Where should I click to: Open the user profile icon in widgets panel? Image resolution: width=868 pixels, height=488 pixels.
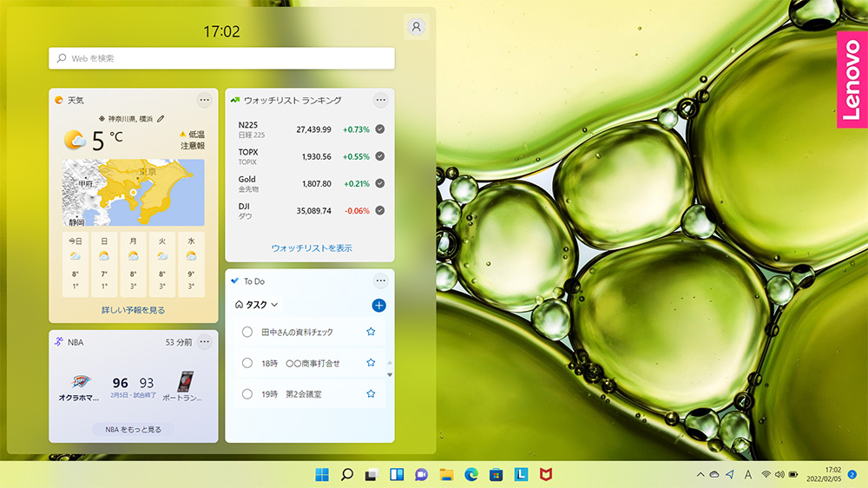417,27
